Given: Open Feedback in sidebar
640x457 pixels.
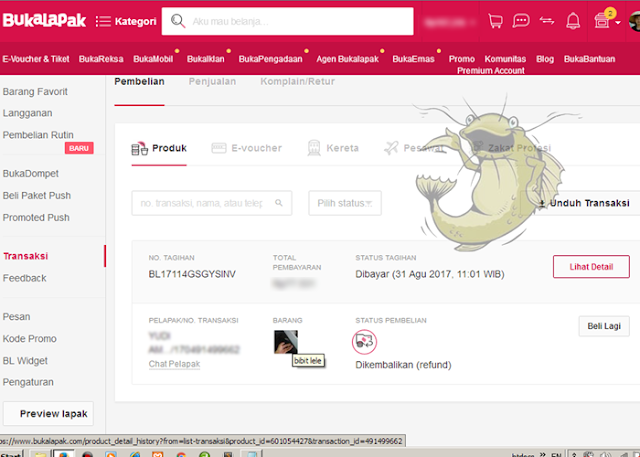Looking at the screenshot, I should point(24,278).
